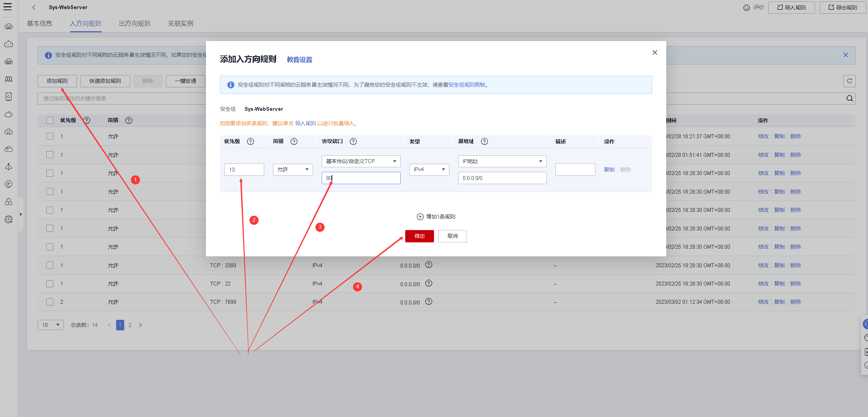The height and width of the screenshot is (417, 868).
Task: Click the help icon beside the TCP 3389 source address
Action: [429, 265]
